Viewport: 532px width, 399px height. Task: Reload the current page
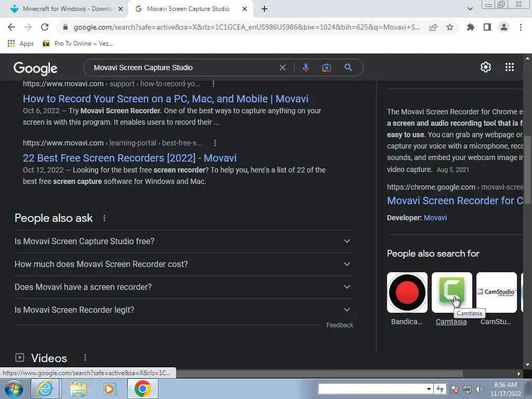point(45,27)
